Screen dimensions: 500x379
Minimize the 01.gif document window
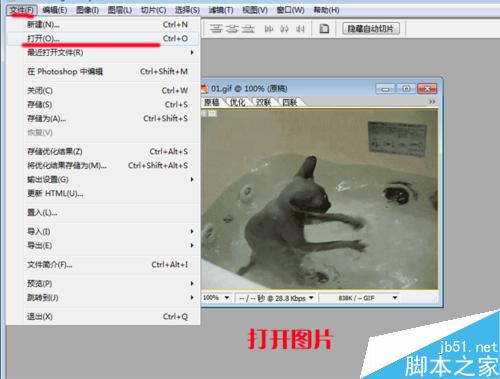(385, 89)
